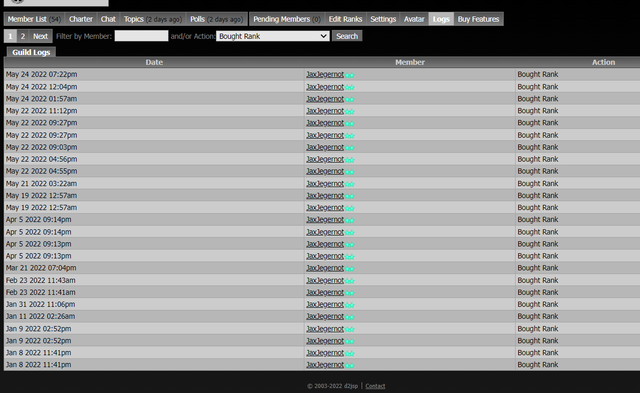
Task: Open JaxJegernot link in Mar 21 07:04pm row
Action: click(325, 268)
